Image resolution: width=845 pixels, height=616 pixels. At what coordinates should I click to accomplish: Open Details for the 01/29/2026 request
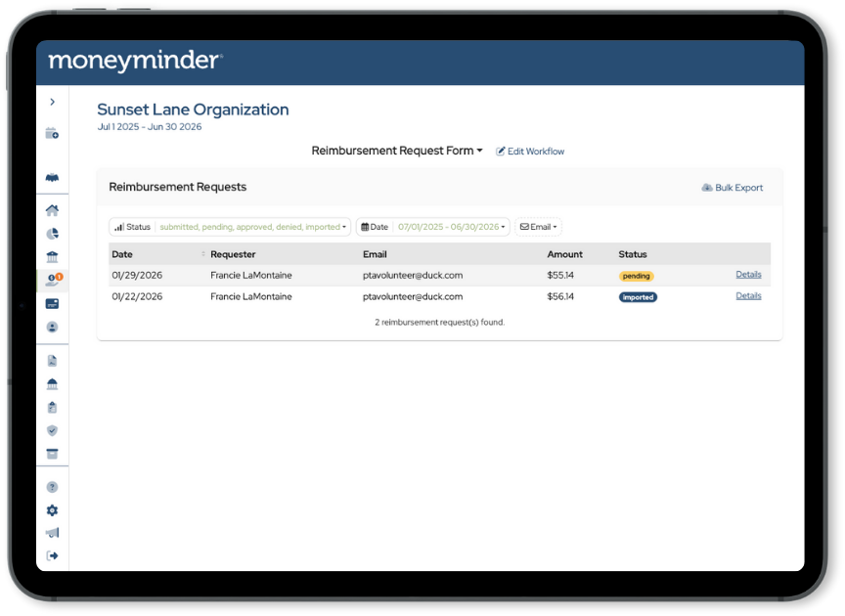pos(748,275)
